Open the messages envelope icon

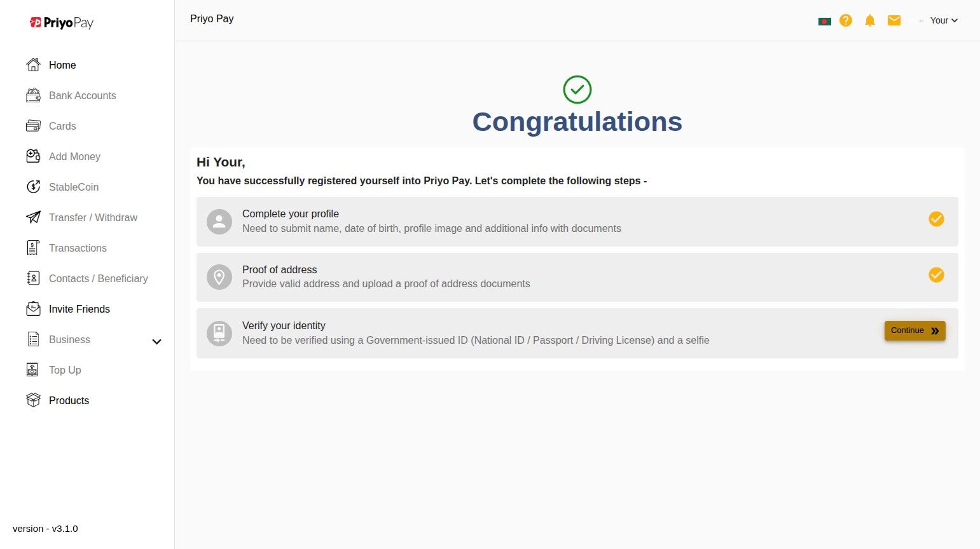click(894, 20)
